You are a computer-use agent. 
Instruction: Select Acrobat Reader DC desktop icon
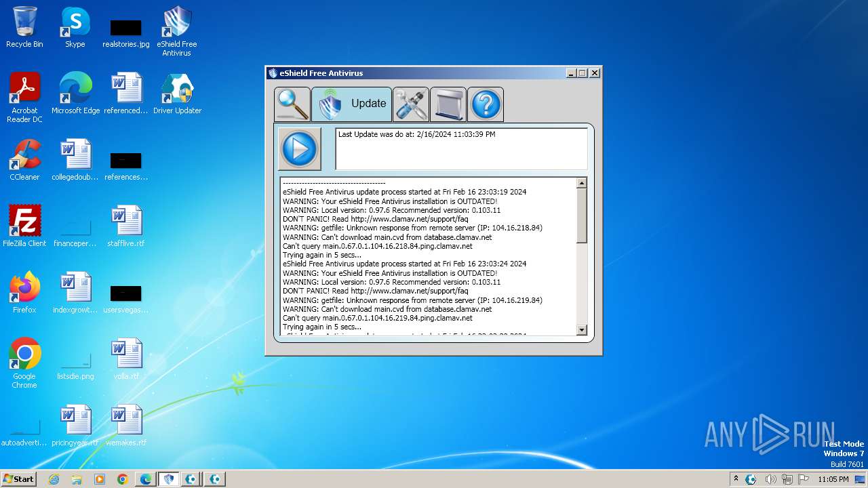24,98
